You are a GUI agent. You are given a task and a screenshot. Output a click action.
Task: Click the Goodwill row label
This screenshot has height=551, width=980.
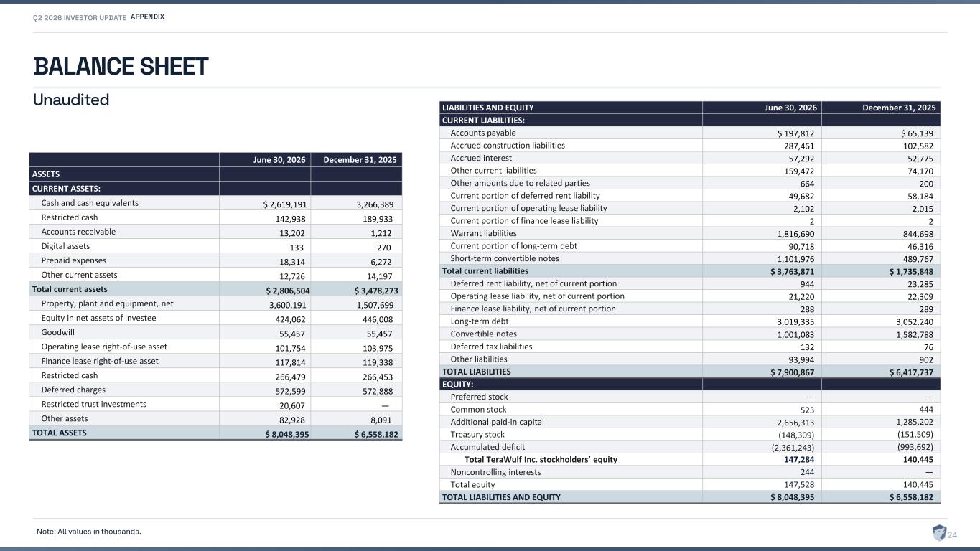point(57,332)
